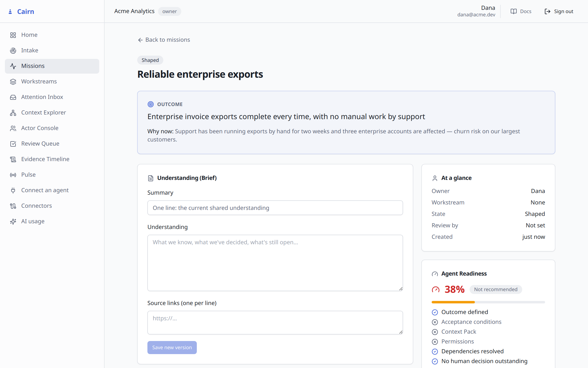
Task: Open Connect an agent page
Action: [x=52, y=191]
